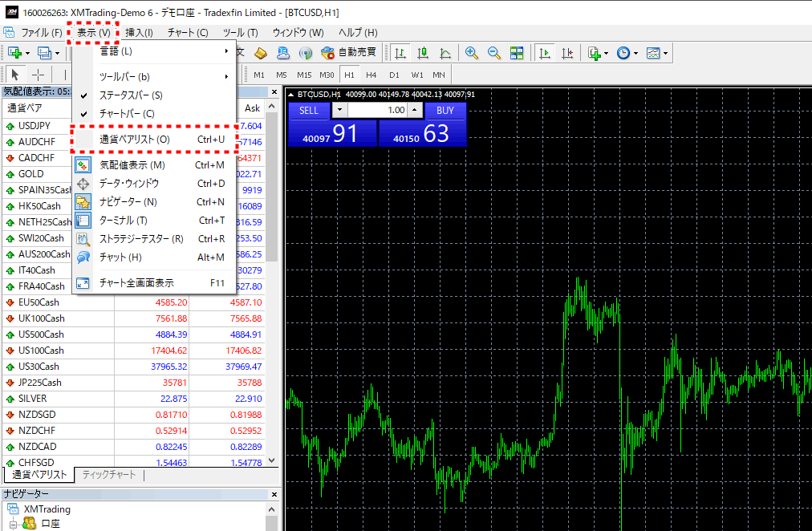The height and width of the screenshot is (531, 812).
Task: Decrease lot volume with down arrow
Action: pyautogui.click(x=339, y=110)
